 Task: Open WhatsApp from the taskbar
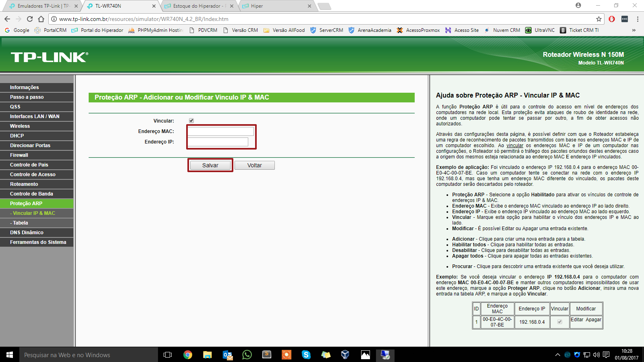tap(247, 355)
